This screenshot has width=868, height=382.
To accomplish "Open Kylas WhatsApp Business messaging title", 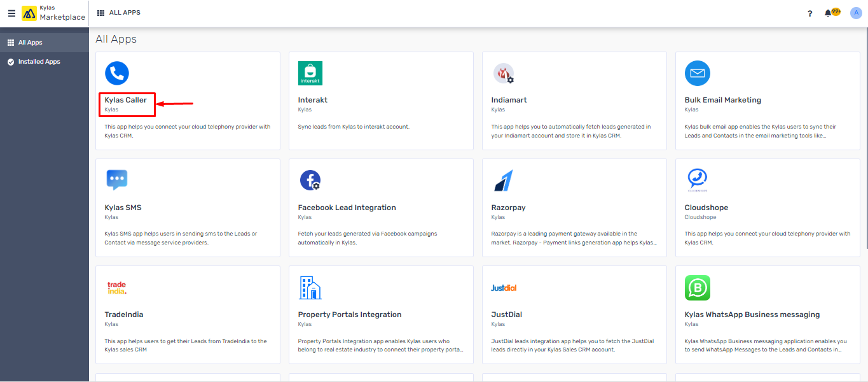I will pyautogui.click(x=752, y=315).
